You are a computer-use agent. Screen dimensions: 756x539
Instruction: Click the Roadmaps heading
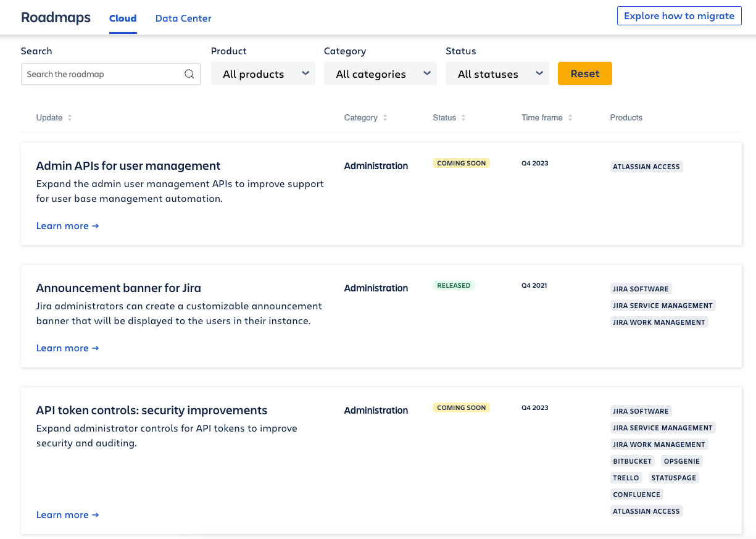coord(56,18)
